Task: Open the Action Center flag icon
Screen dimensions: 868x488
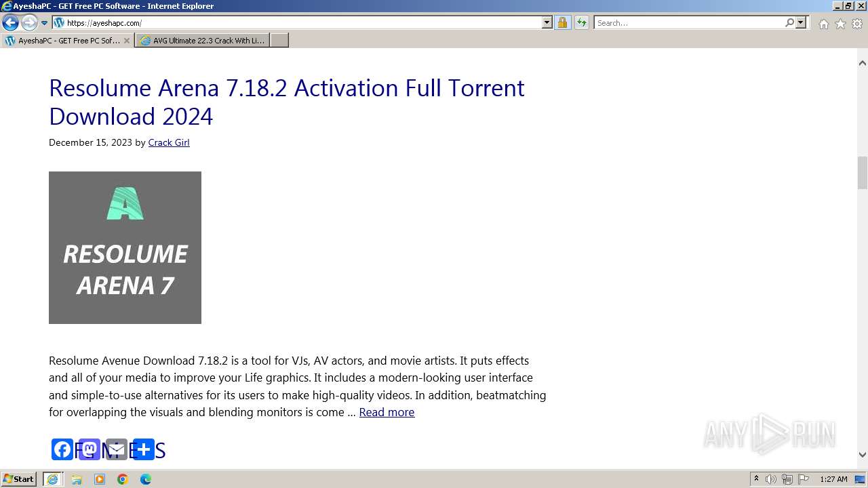Action: coord(804,479)
